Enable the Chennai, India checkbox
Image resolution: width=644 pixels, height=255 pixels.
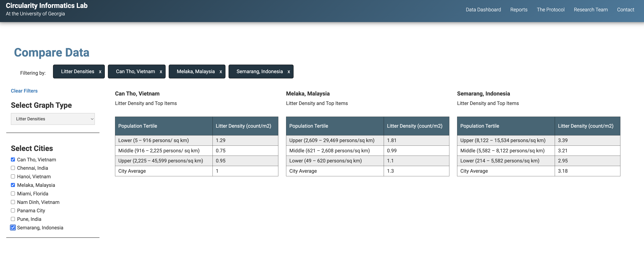coord(13,168)
